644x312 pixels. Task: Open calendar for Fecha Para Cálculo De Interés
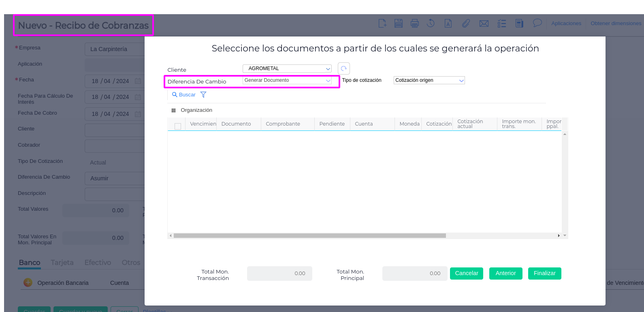click(138, 97)
